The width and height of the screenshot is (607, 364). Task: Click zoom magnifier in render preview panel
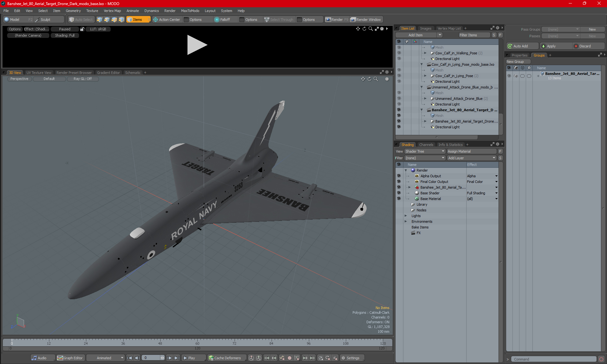coord(371,29)
